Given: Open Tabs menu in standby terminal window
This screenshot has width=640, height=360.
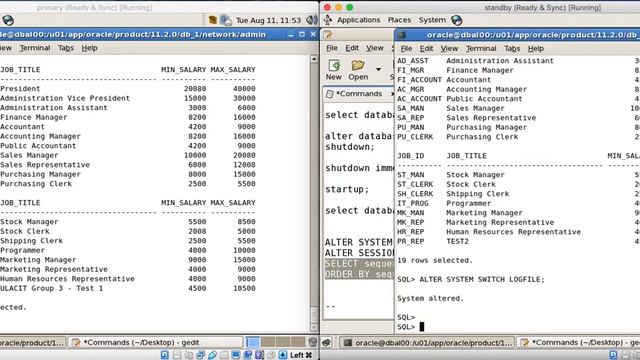Looking at the screenshot, I should point(512,49).
